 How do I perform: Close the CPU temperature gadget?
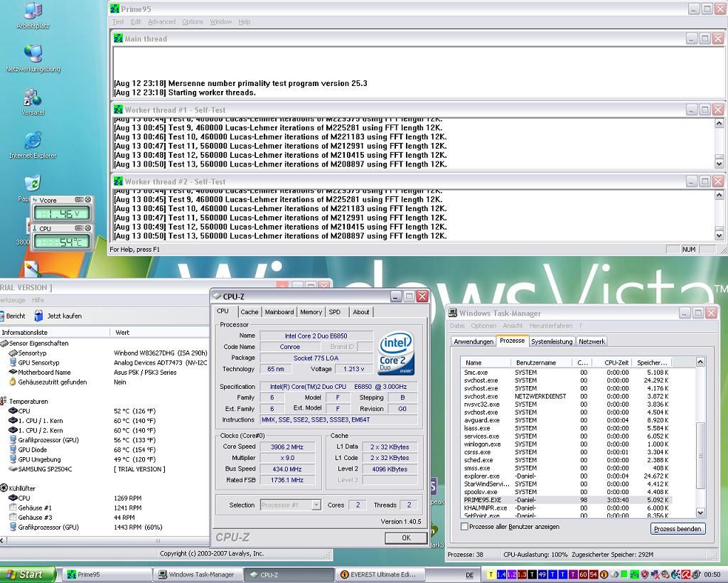coord(87,228)
